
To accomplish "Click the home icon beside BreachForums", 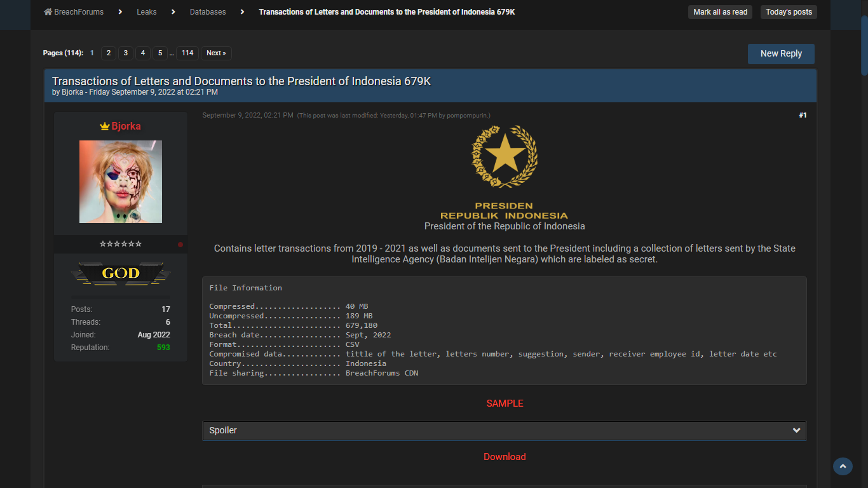I will click(48, 12).
